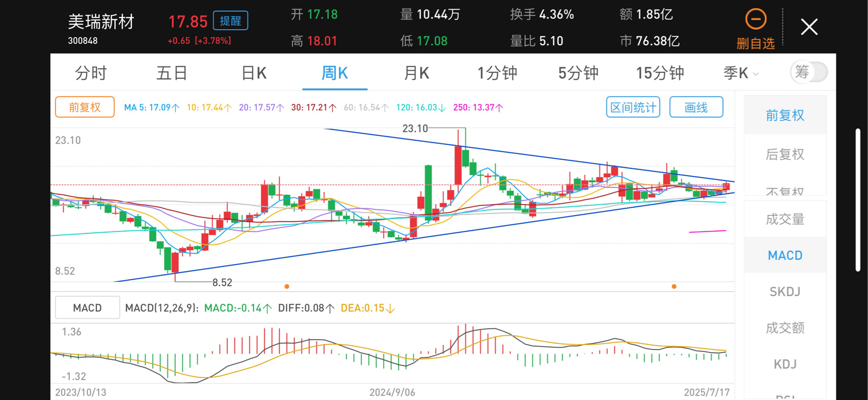Click the 额 1.85亿 turnover amount
868x400 pixels.
pyautogui.click(x=646, y=15)
